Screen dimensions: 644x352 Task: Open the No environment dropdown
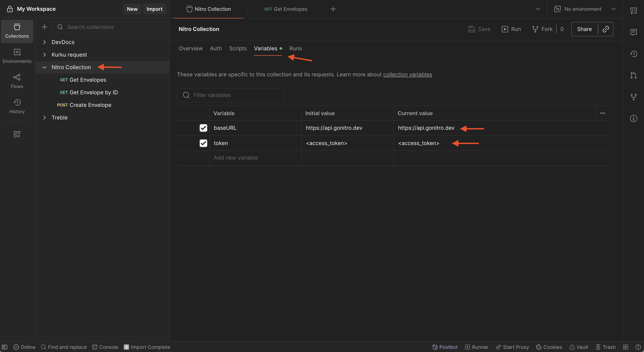[x=585, y=9]
